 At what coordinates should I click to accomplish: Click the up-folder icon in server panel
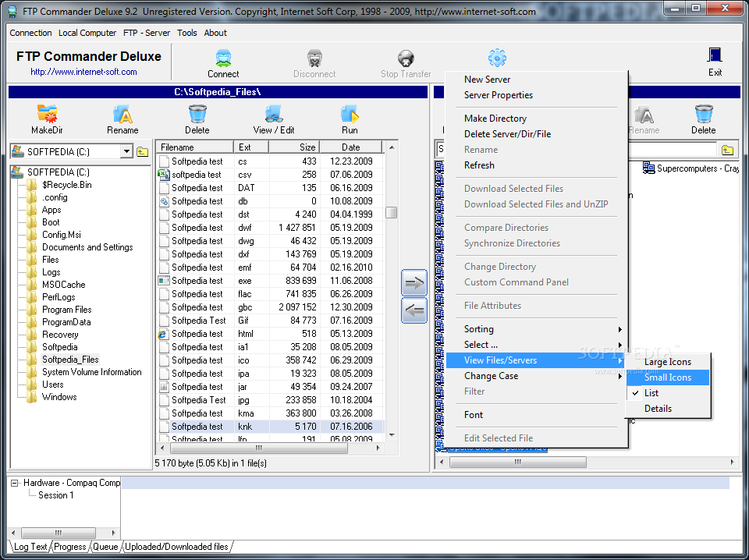[727, 151]
